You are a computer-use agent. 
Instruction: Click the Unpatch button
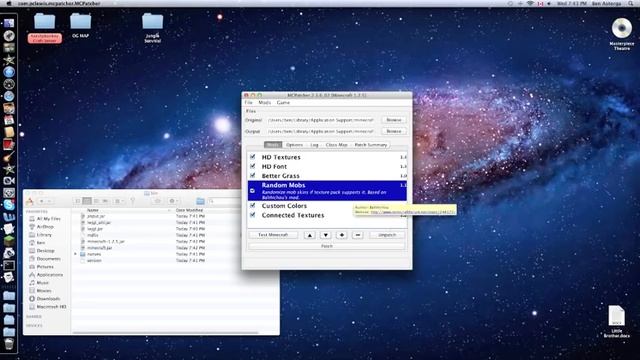(387, 235)
